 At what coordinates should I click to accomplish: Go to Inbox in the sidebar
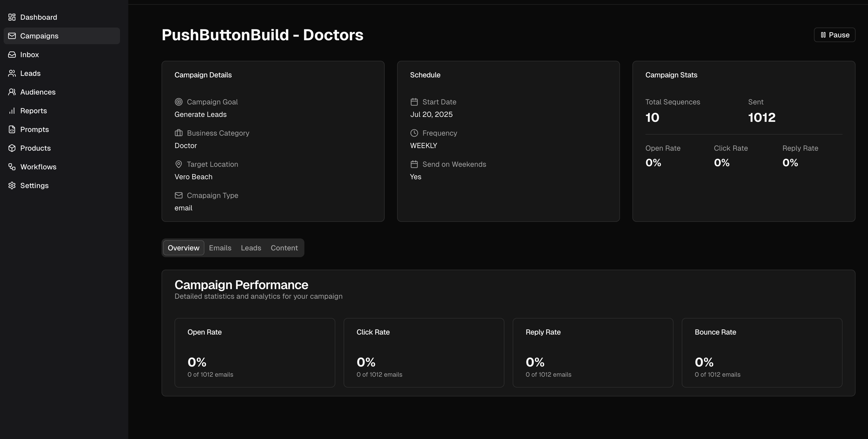tap(62, 55)
